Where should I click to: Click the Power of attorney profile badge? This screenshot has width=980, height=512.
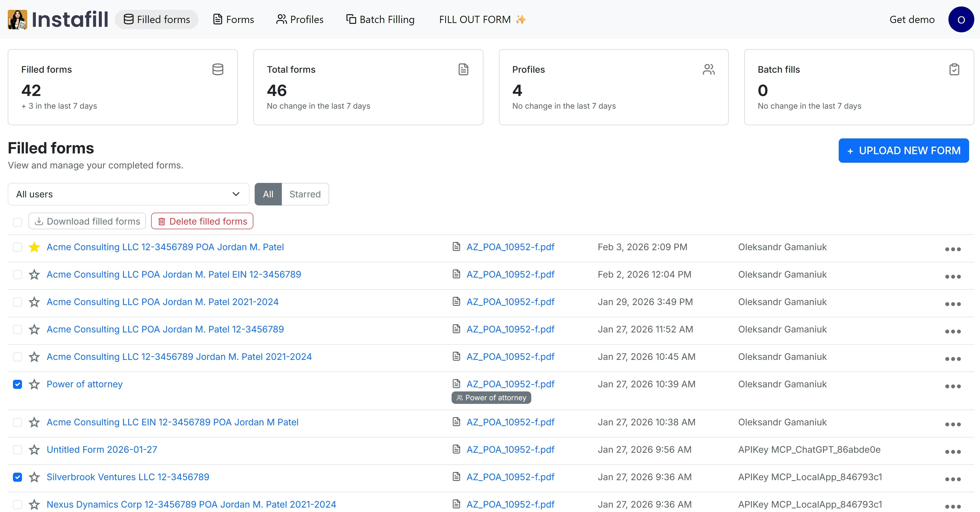[491, 397]
